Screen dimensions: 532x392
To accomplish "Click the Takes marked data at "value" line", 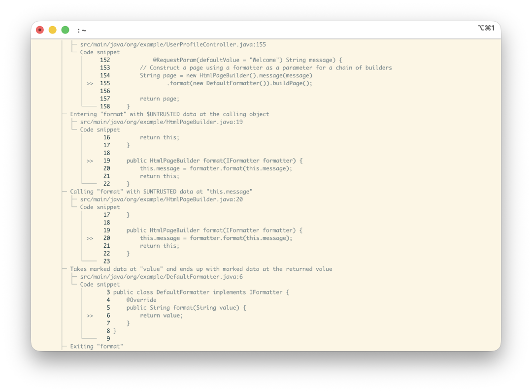I will [201, 269].
